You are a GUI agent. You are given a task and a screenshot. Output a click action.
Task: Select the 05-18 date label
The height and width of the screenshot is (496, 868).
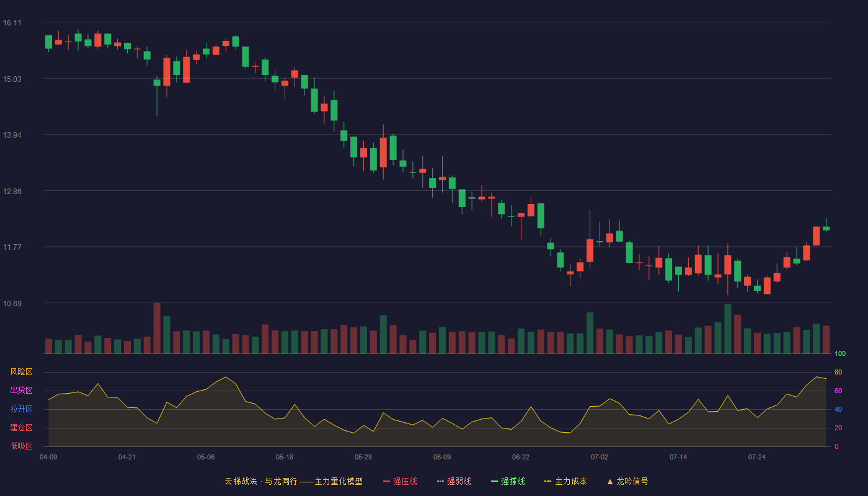point(285,457)
